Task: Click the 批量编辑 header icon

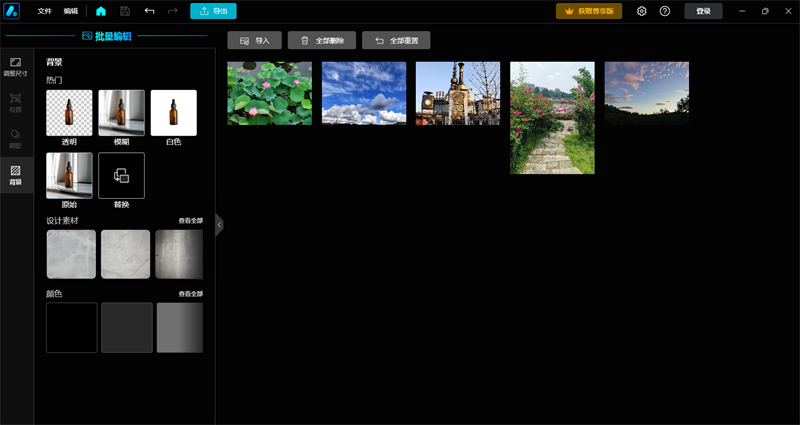Action: click(x=87, y=36)
